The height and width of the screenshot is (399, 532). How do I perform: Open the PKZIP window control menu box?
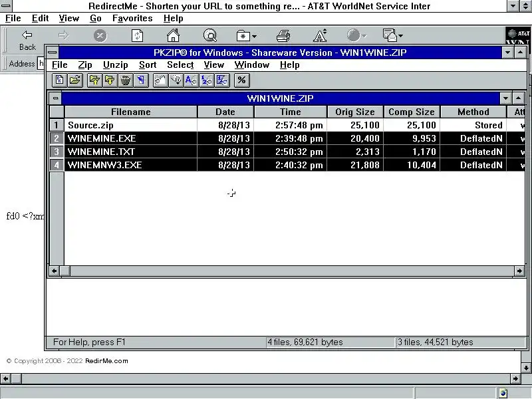pyautogui.click(x=52, y=53)
